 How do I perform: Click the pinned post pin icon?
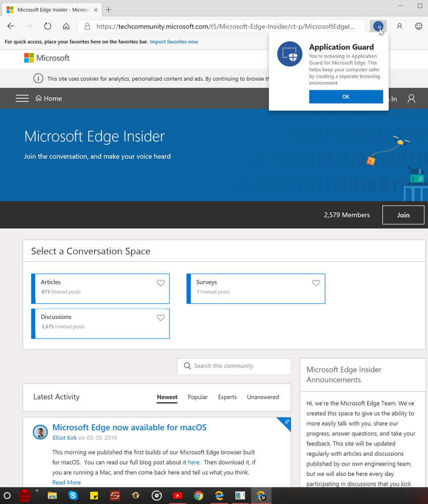(286, 422)
